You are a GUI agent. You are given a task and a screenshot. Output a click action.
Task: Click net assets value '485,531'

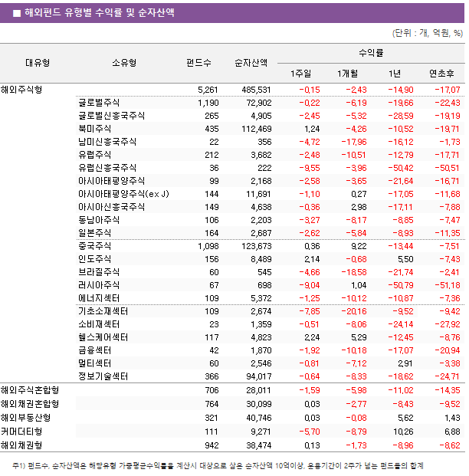pos(256,90)
